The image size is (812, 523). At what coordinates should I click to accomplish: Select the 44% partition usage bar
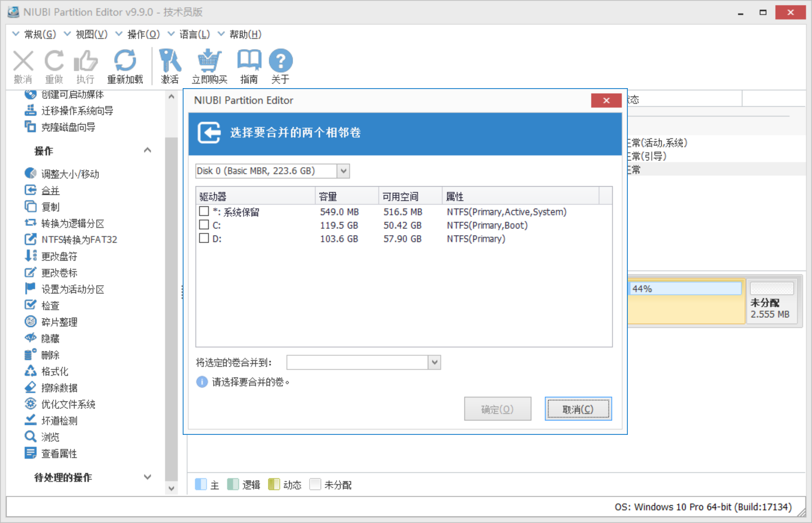click(686, 288)
